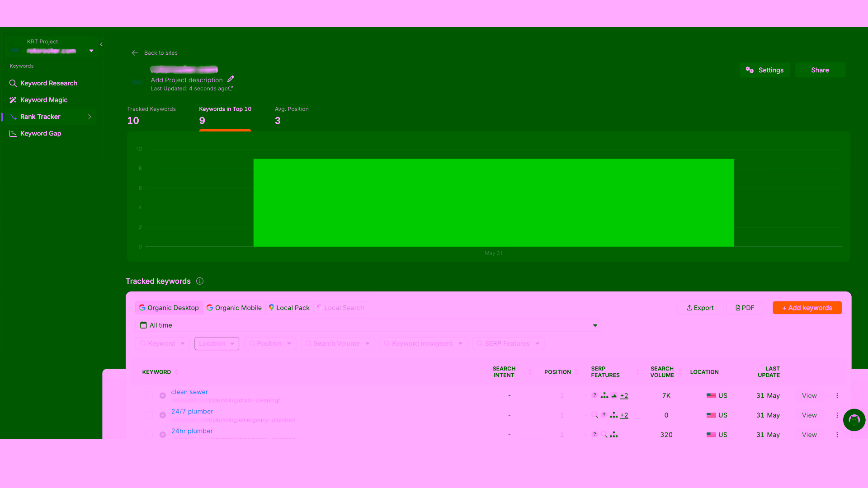
Task: Open the All time date range dropdown
Action: pyautogui.click(x=369, y=325)
